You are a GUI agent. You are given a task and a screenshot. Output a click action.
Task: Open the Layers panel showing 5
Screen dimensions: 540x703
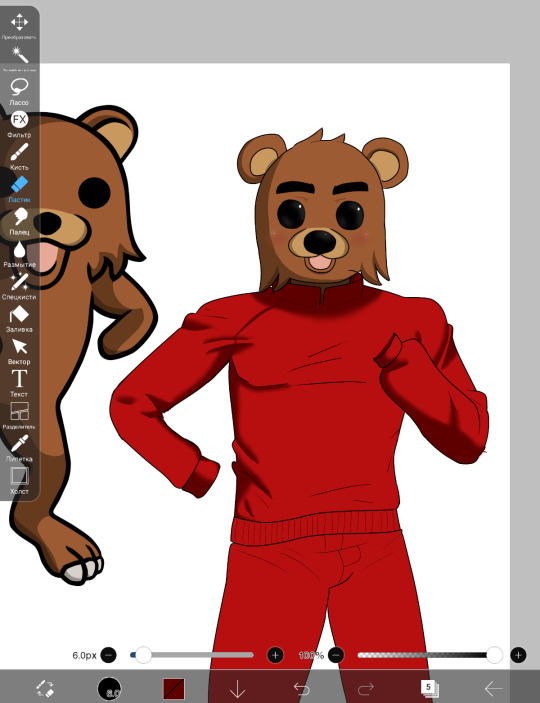click(x=429, y=688)
